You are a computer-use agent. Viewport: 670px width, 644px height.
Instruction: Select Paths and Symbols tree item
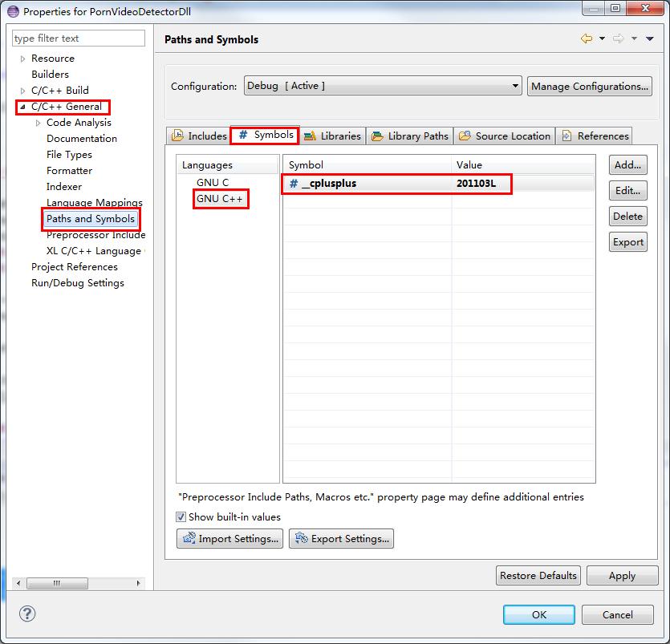(91, 219)
